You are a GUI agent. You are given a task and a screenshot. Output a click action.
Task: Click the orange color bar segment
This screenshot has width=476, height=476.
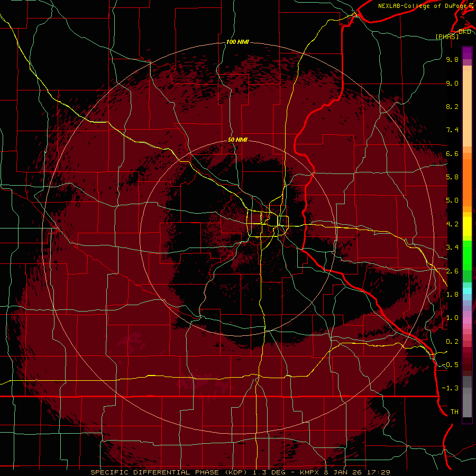click(467, 182)
